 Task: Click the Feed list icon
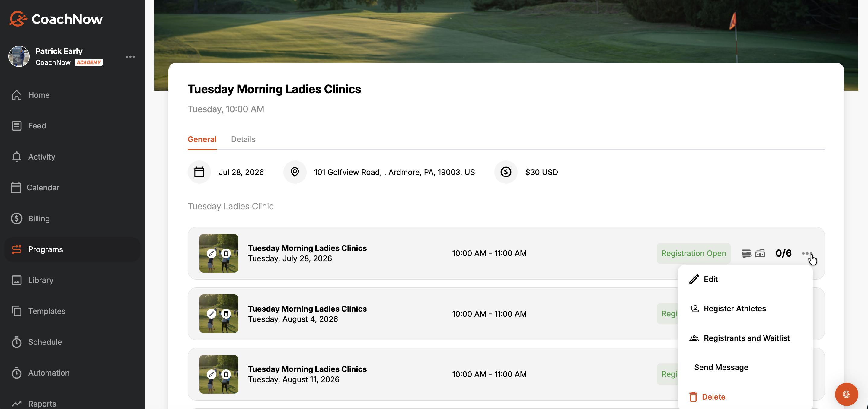(17, 125)
